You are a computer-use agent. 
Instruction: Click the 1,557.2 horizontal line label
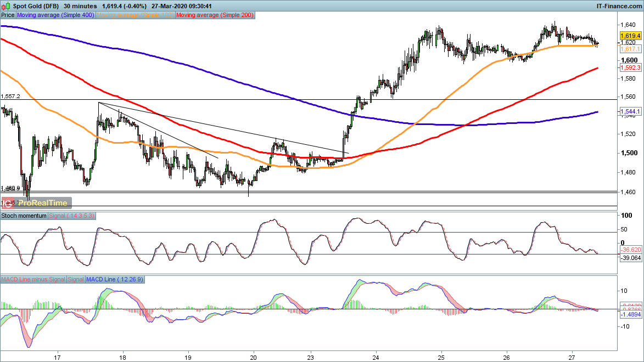[x=10, y=97]
